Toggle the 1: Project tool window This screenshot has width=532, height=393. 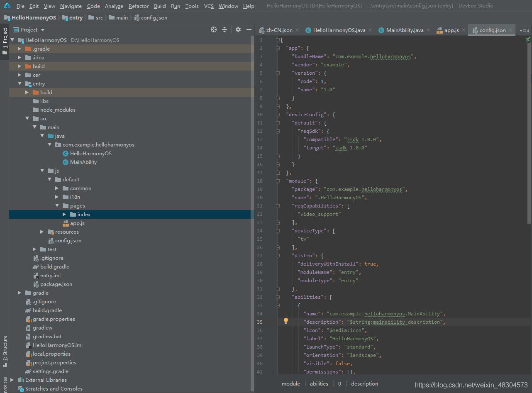coord(5,41)
